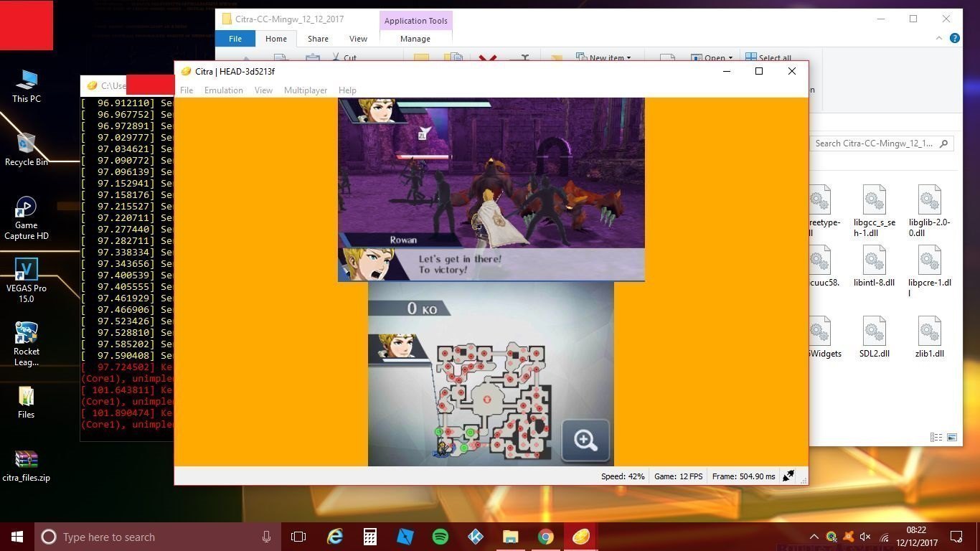Click the Game: 12 FPS status text
Viewport: 980px width, 551px height.
coord(678,476)
